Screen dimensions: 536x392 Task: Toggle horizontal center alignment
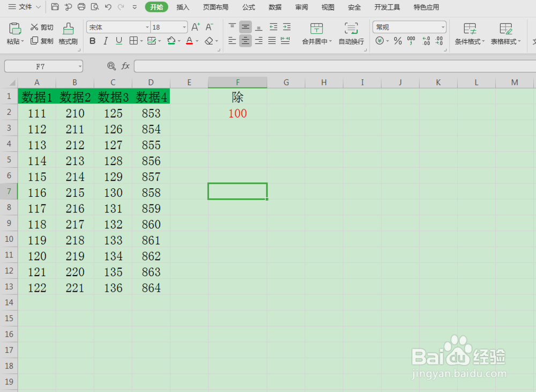245,41
